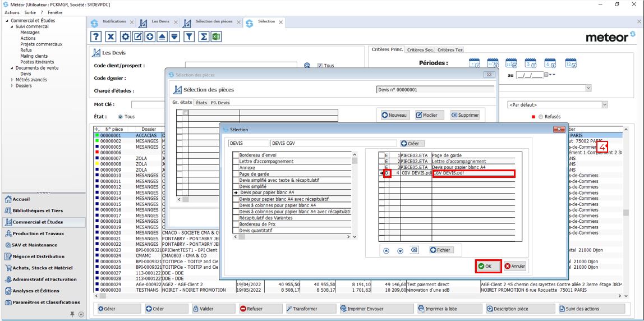Collapse the Suivi commercial tree node
644x321 pixels.
click(x=12, y=26)
